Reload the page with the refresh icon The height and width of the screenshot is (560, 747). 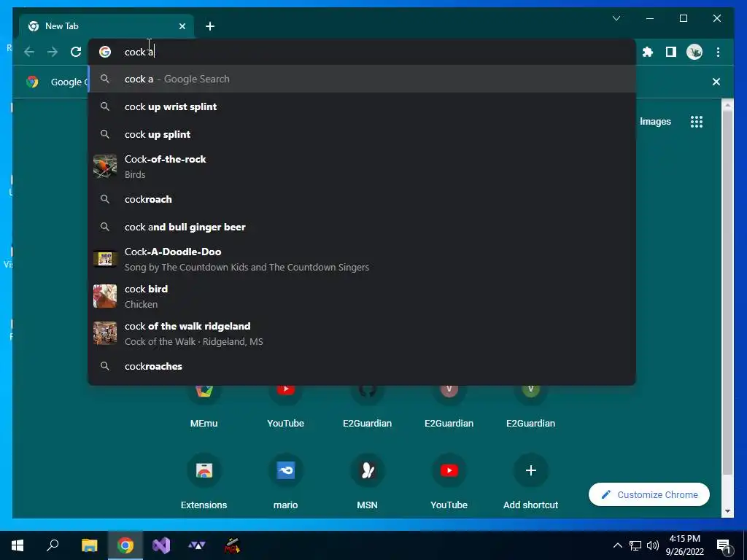(76, 52)
